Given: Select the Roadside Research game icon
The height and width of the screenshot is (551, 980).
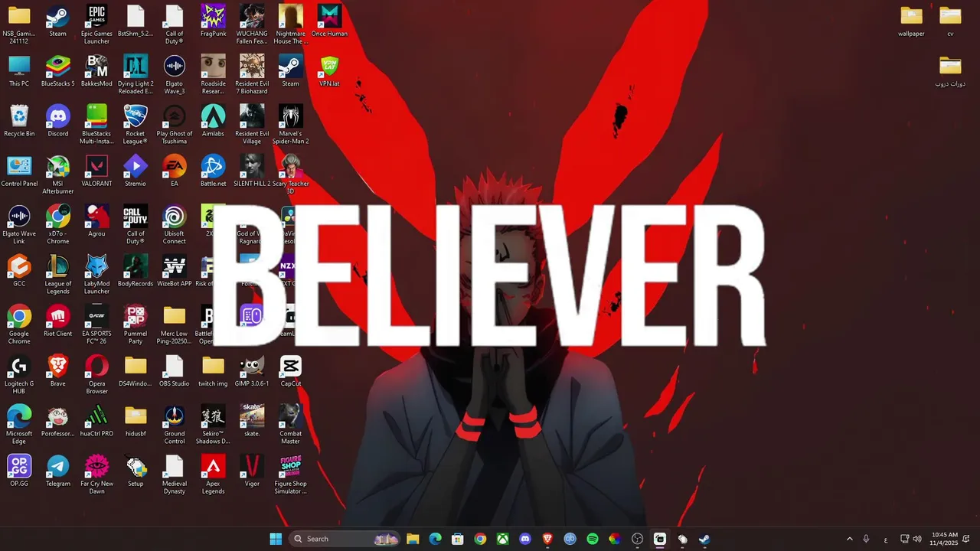Looking at the screenshot, I should pyautogui.click(x=213, y=74).
